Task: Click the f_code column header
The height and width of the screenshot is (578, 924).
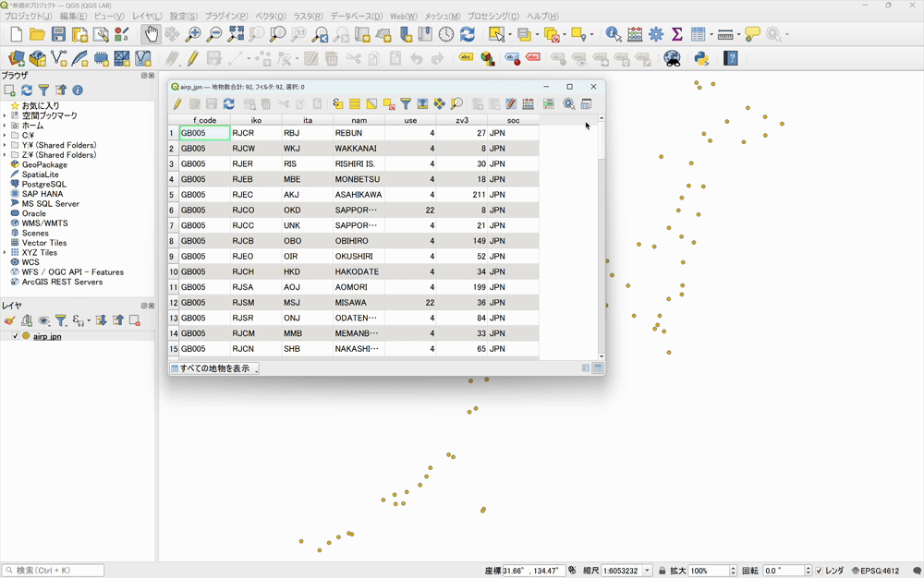Action: pyautogui.click(x=204, y=120)
